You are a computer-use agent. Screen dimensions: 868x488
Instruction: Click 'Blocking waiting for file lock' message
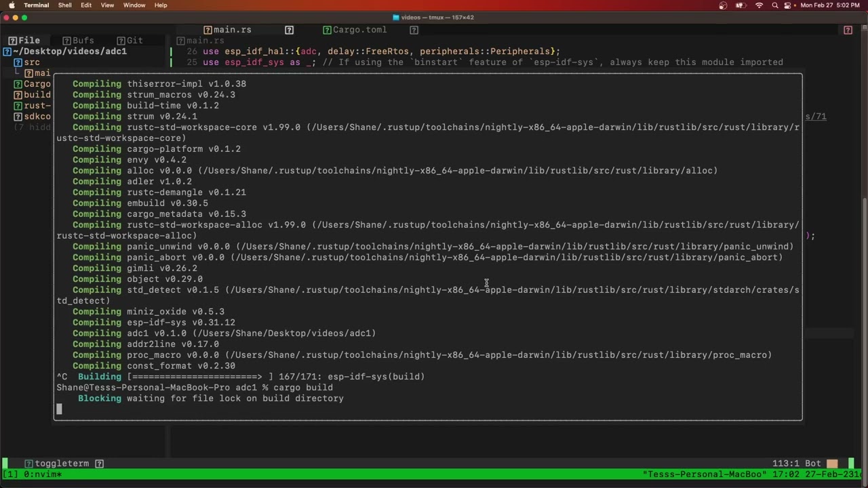tap(211, 399)
